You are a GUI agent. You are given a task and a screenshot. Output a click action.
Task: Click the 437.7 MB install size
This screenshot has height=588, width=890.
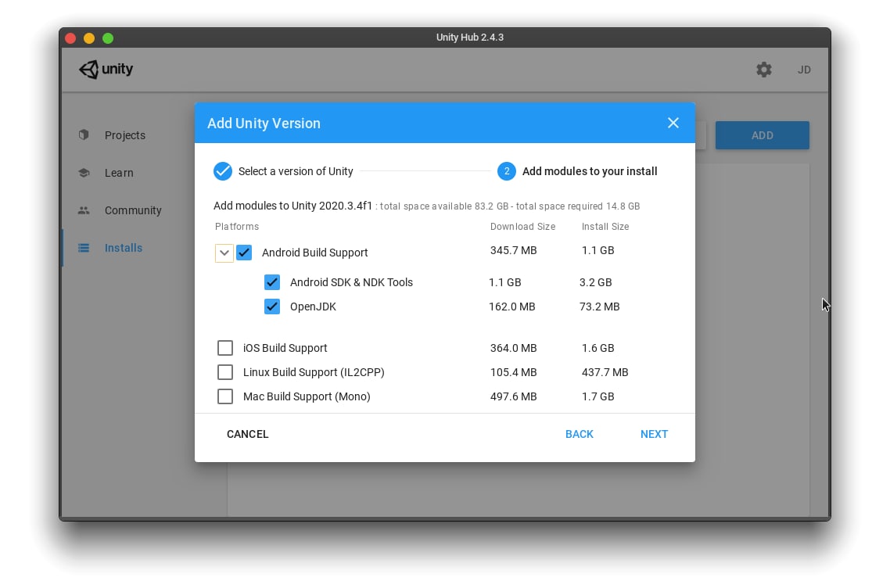(605, 372)
